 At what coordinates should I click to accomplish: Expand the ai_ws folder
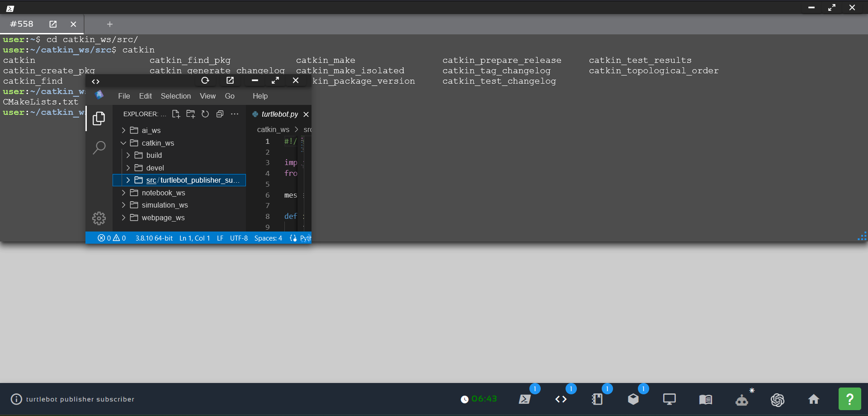point(151,130)
